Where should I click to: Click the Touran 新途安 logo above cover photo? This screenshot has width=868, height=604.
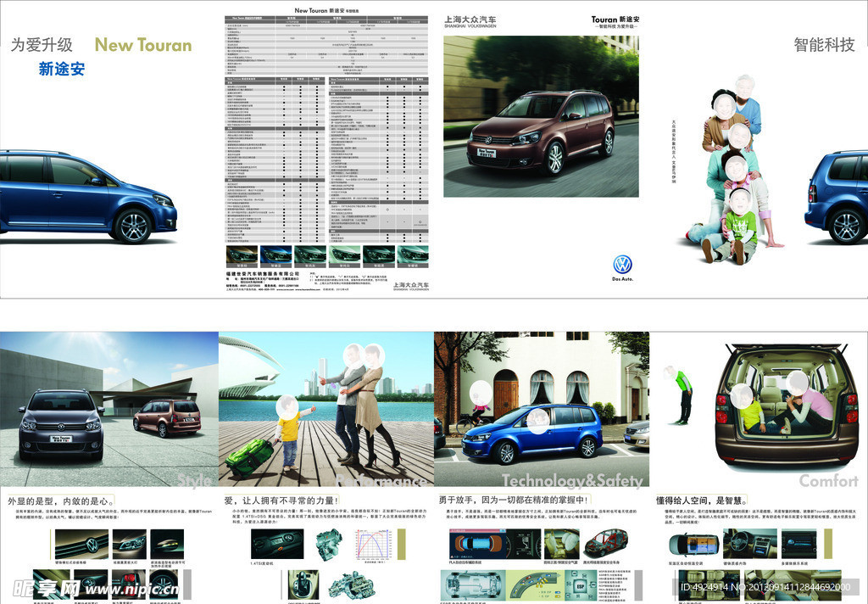coord(615,21)
